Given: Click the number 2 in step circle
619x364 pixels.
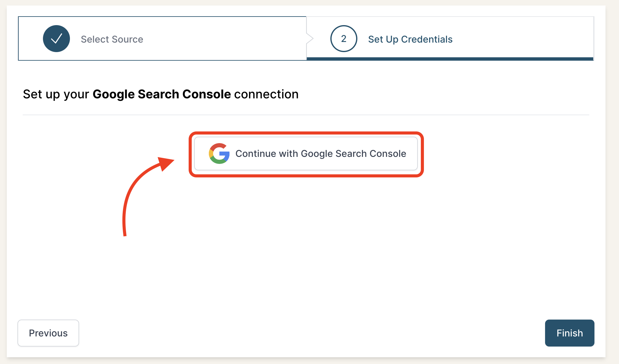Looking at the screenshot, I should click(344, 39).
